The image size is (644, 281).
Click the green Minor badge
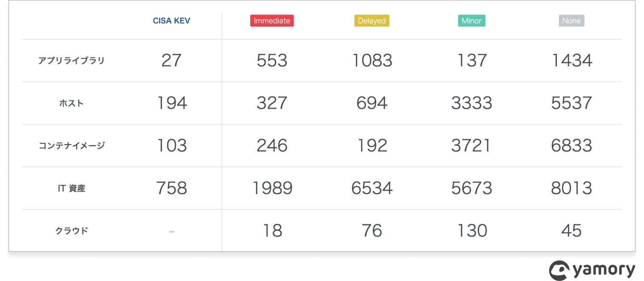(471, 21)
